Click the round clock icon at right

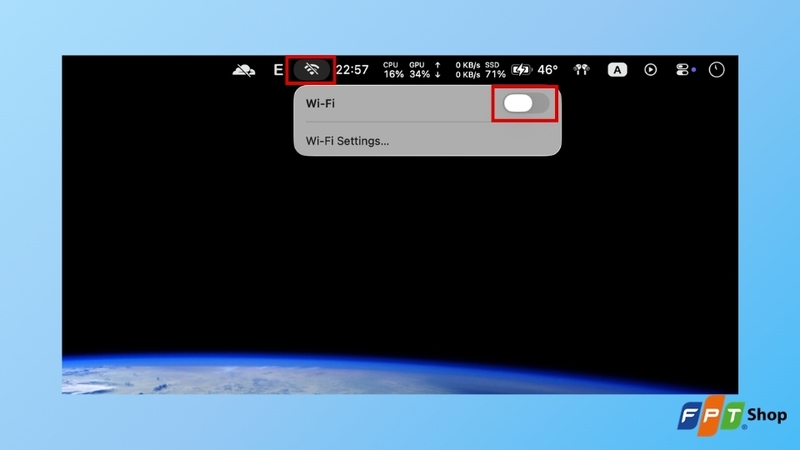click(716, 70)
